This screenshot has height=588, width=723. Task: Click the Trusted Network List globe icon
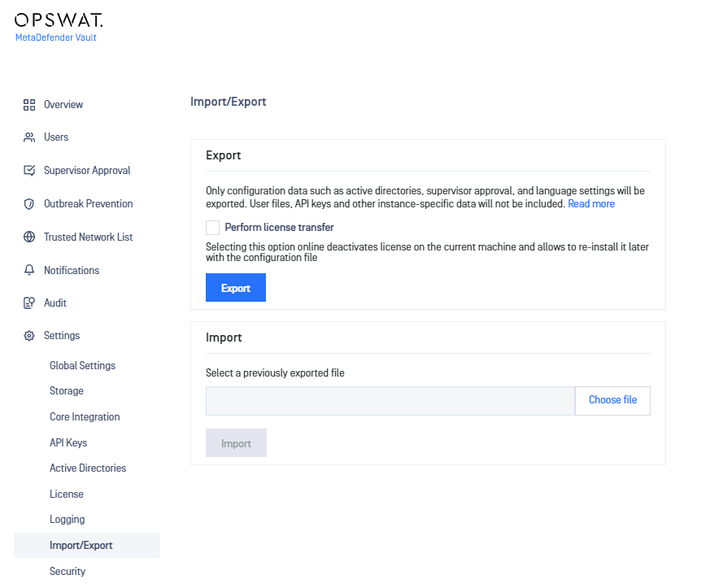tap(29, 237)
